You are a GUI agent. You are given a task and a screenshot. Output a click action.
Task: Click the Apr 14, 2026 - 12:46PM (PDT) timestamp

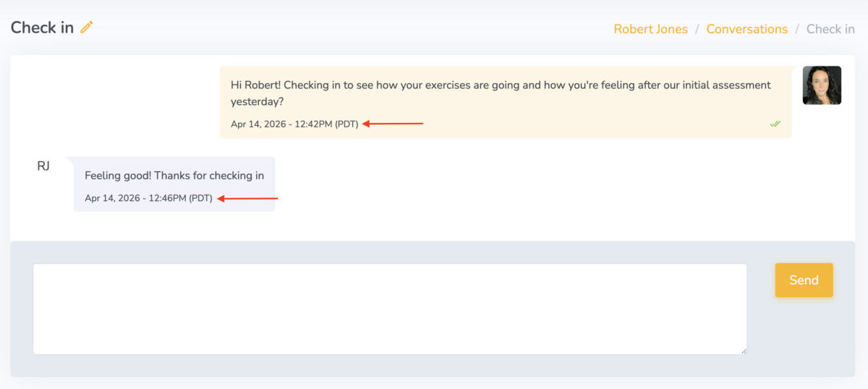[148, 198]
